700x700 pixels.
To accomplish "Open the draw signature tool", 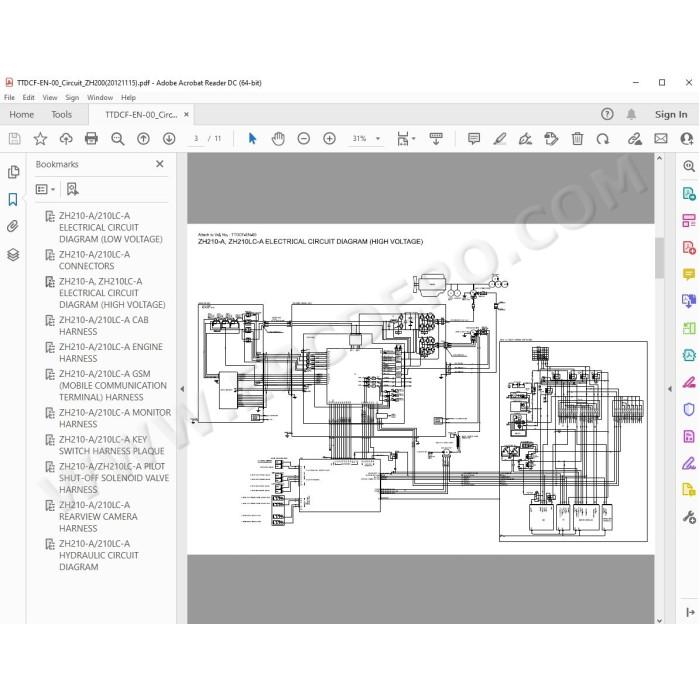I will pyautogui.click(x=525, y=139).
